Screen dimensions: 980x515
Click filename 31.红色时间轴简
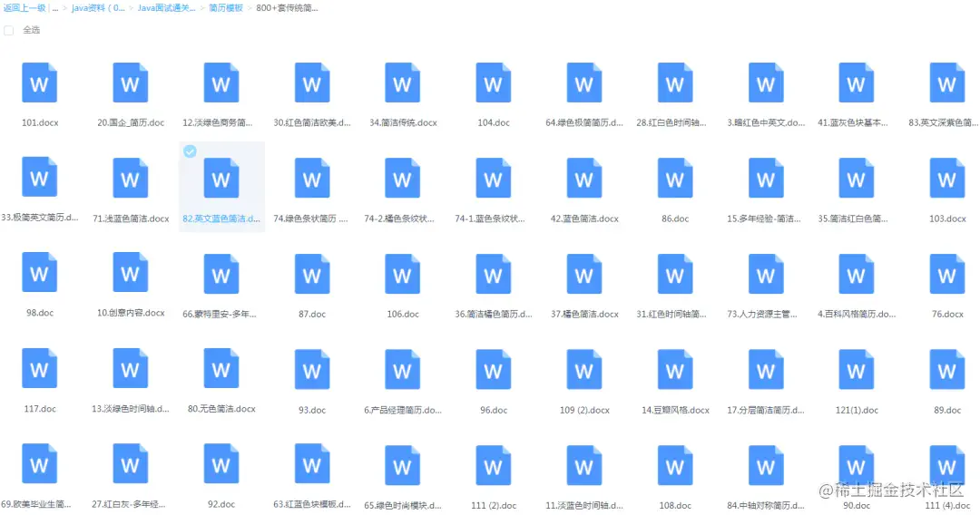pyautogui.click(x=671, y=314)
